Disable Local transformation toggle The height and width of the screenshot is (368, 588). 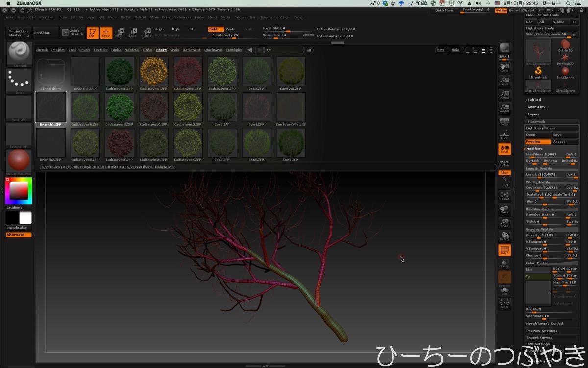click(504, 149)
